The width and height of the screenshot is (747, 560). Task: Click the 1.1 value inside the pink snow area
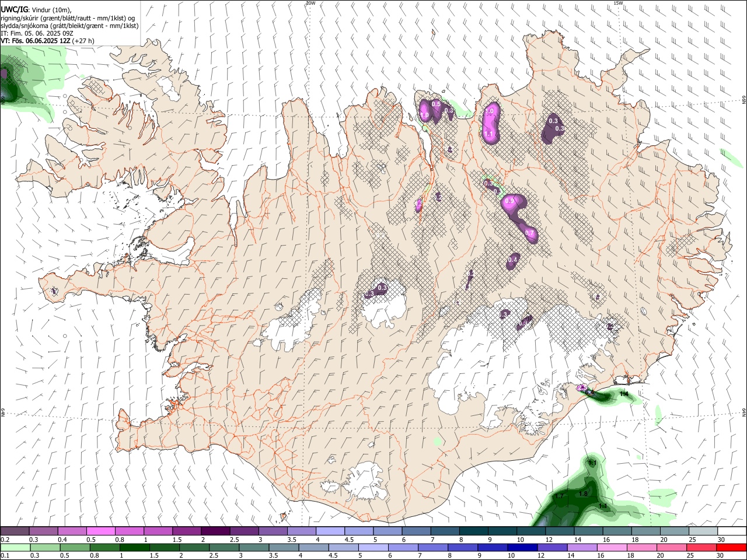(x=489, y=134)
